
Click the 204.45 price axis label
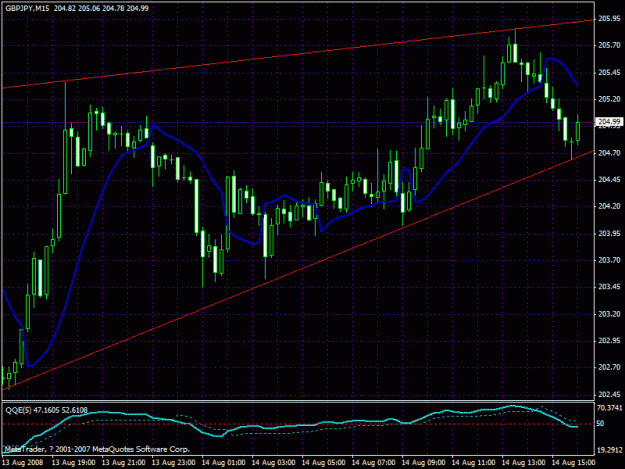coord(609,180)
